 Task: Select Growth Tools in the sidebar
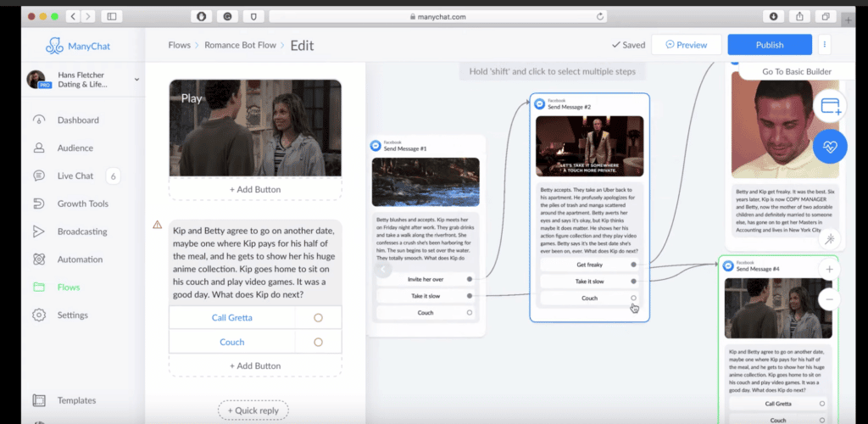click(83, 204)
